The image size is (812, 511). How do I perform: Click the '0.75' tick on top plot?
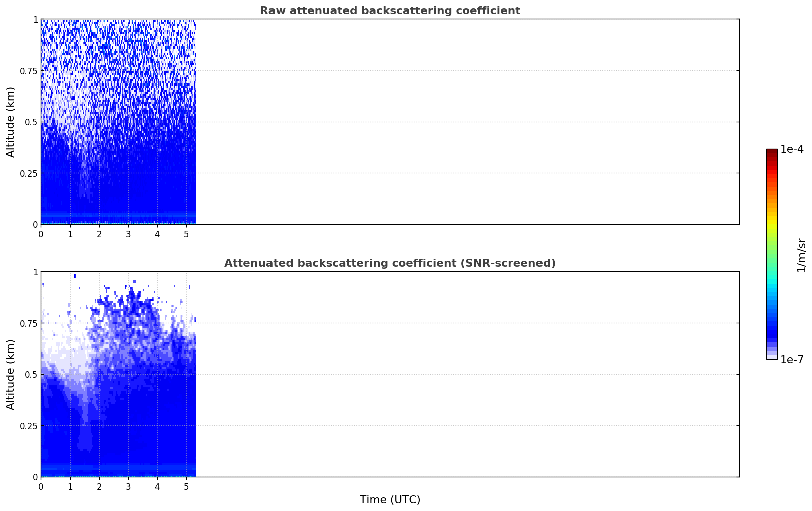[29, 71]
